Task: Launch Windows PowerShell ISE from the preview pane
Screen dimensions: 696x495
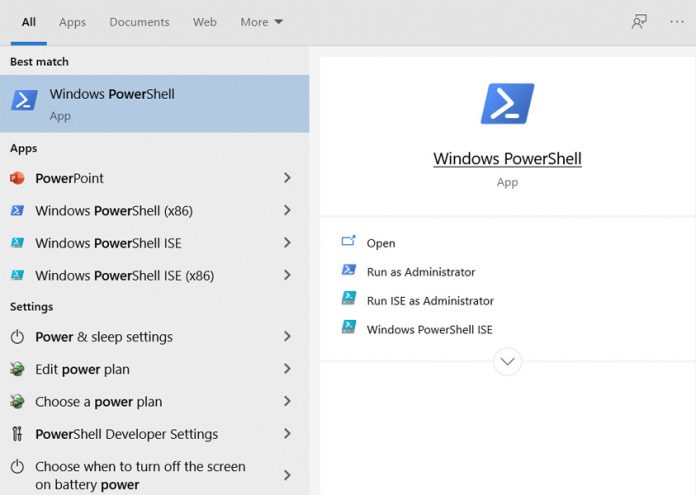Action: point(430,329)
